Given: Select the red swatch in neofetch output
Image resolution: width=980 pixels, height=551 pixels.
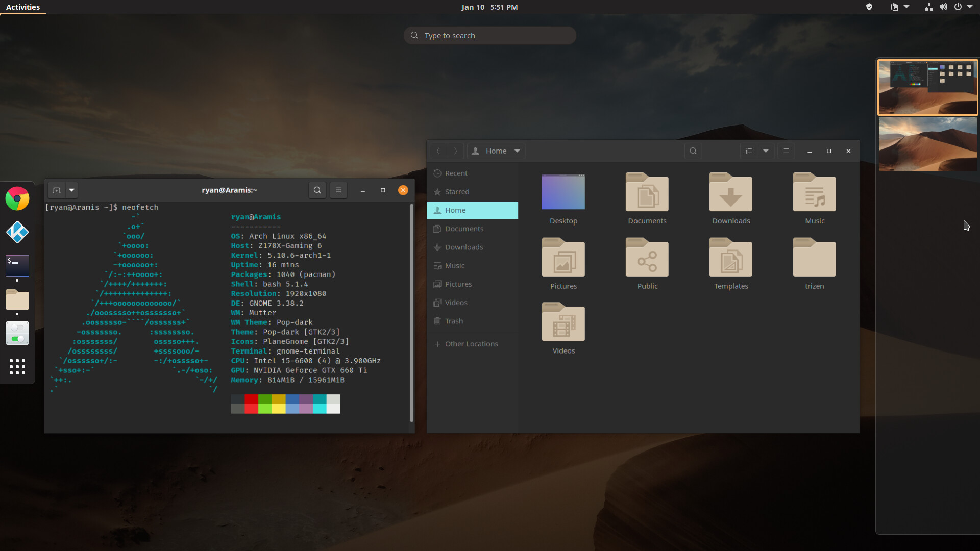Looking at the screenshot, I should (251, 404).
